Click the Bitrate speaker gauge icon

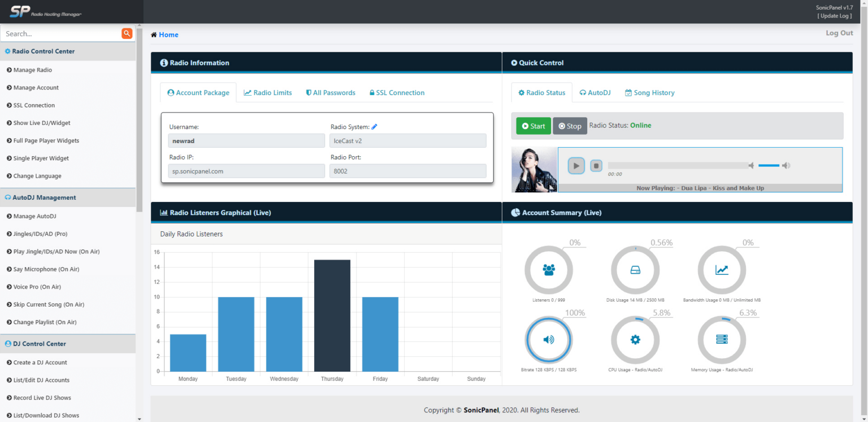pos(548,340)
